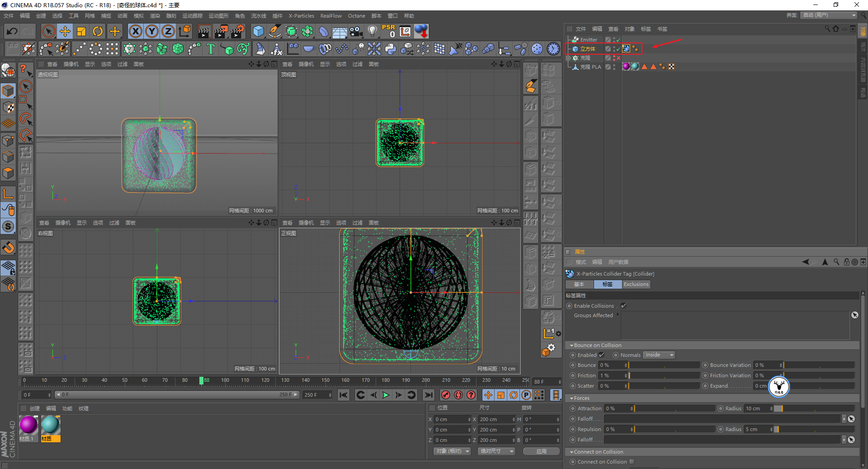Enable the 克隆 object via red X
Screen dimensions: 868x469
click(618, 58)
